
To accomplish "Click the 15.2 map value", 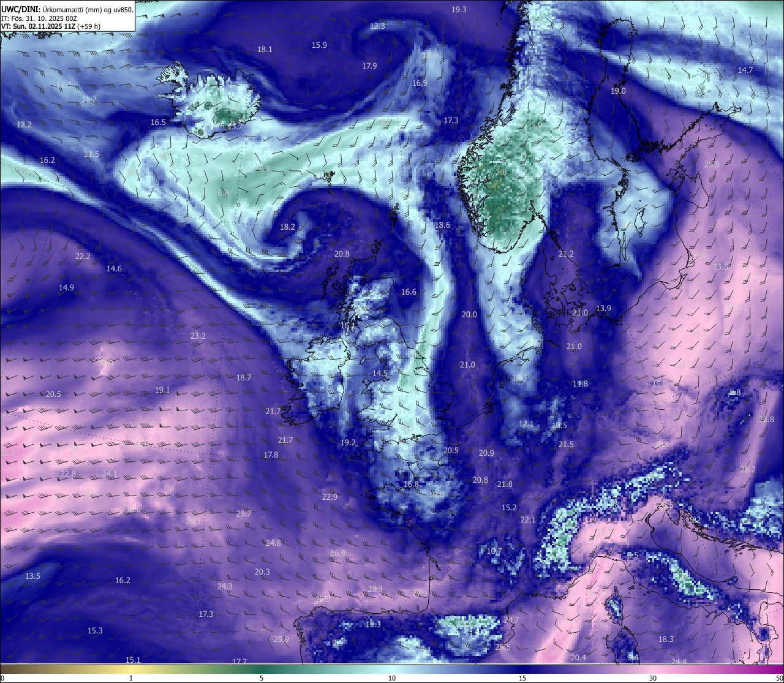I will pyautogui.click(x=509, y=507).
